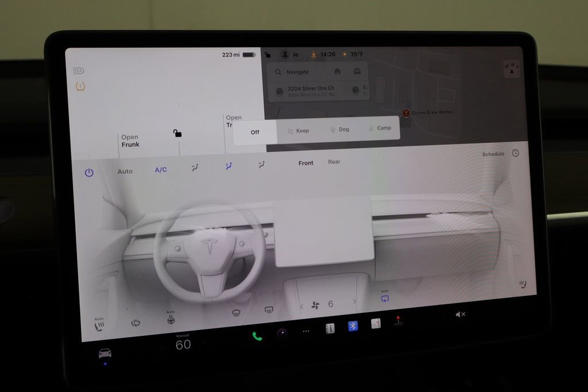
Task: Select recent destination 3204 Silver Ore Ct
Action: [310, 90]
